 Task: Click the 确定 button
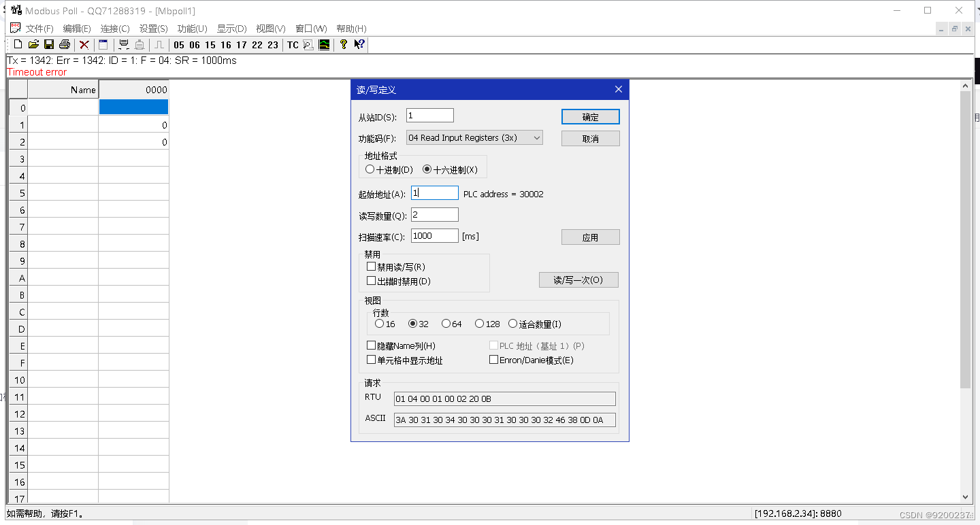click(x=590, y=117)
